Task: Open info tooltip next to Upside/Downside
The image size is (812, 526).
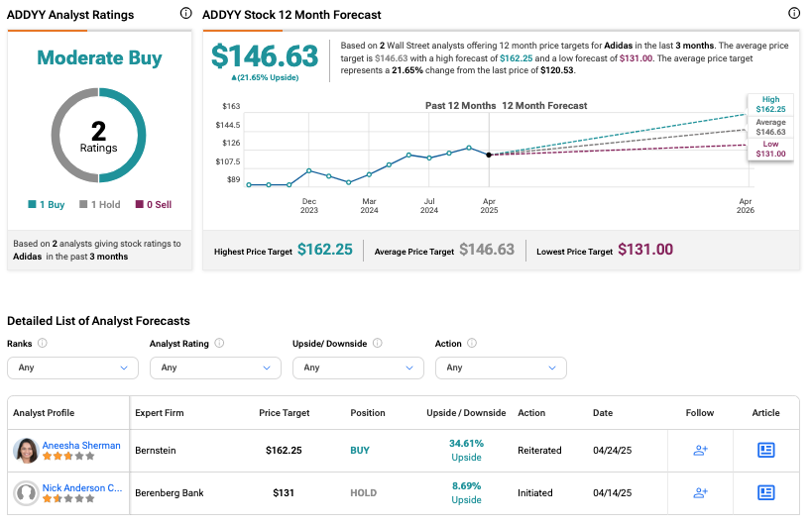Action: [x=378, y=343]
